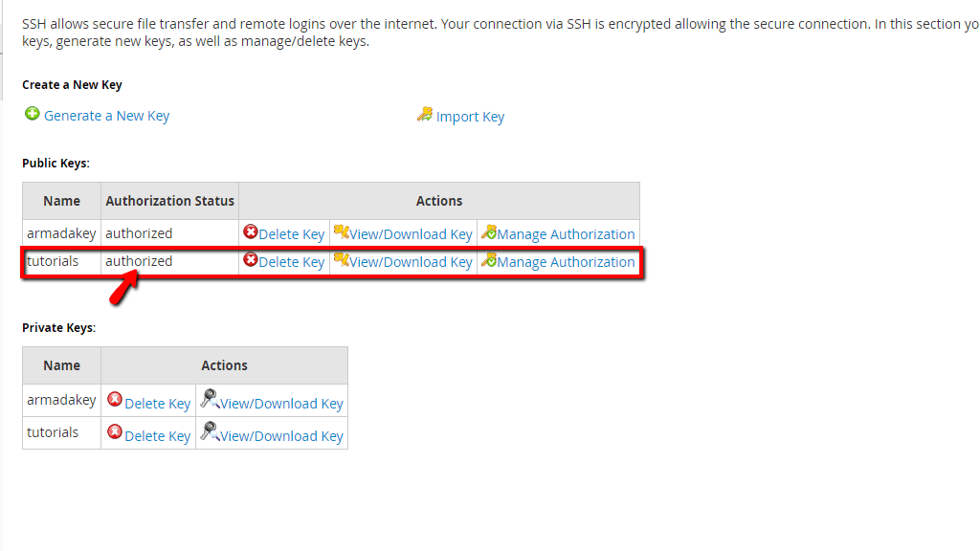Click the Name column header in Public Keys table
The height and width of the screenshot is (551, 980).
61,201
